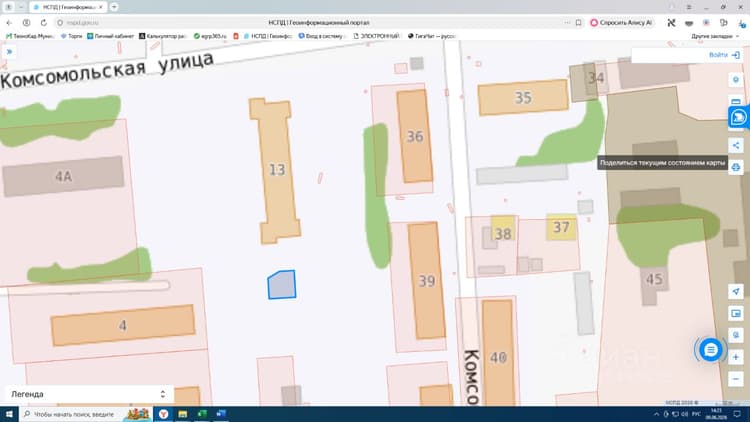Click the share map state icon
Screen dimensions: 750x422
click(736, 145)
